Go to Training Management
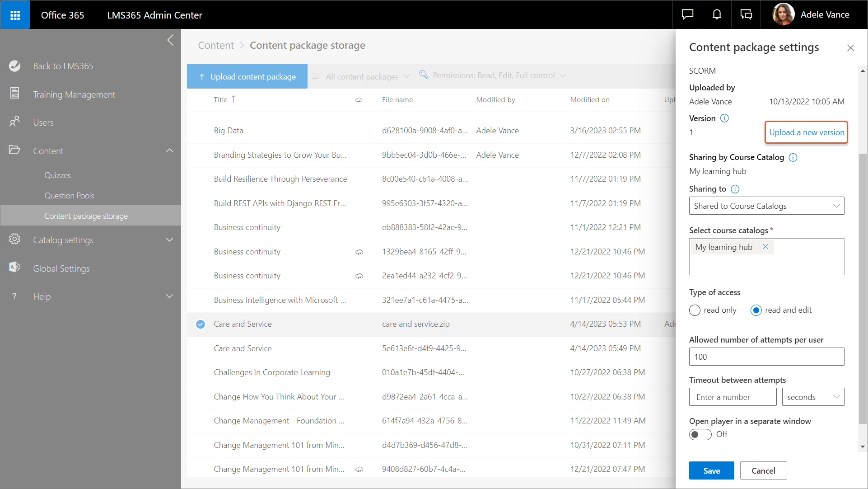 (74, 94)
